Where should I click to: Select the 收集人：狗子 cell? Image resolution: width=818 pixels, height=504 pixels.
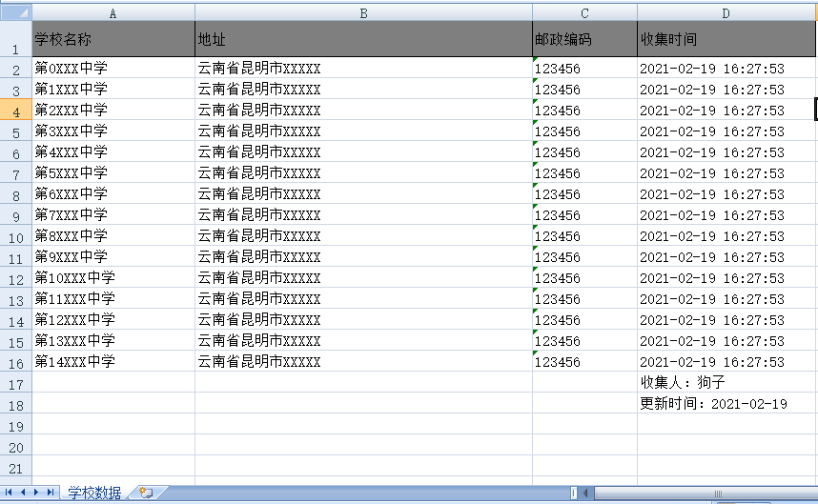[726, 382]
